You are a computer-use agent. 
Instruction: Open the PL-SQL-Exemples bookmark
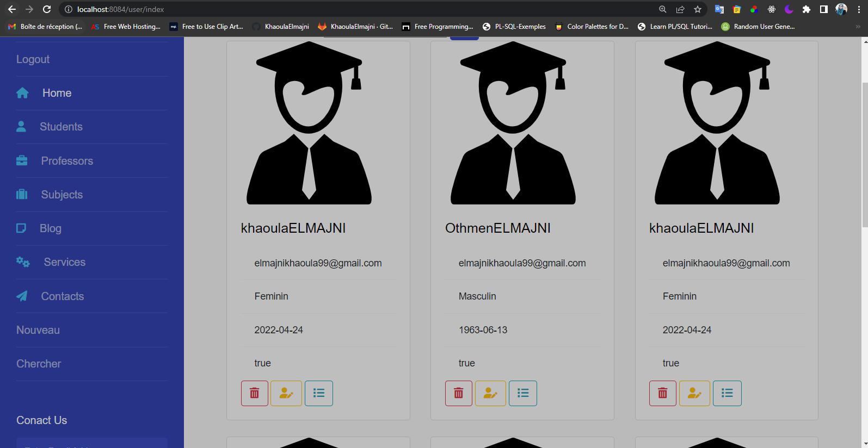(514, 27)
